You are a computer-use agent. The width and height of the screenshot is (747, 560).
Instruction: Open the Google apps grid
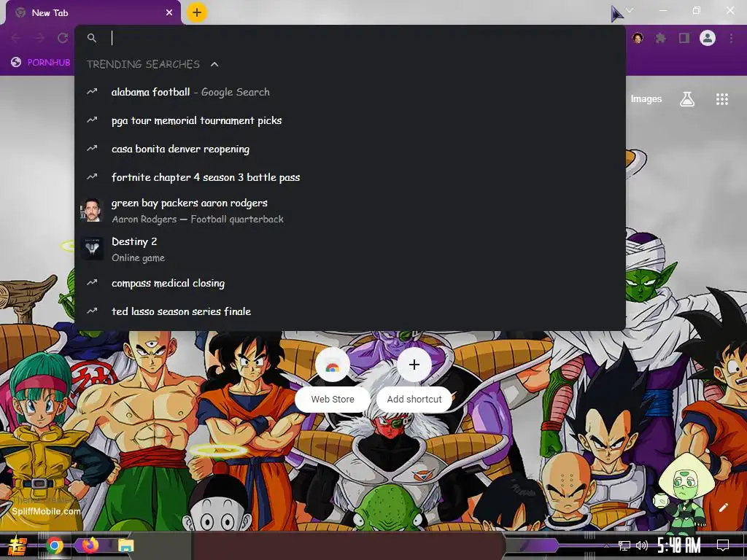(722, 99)
